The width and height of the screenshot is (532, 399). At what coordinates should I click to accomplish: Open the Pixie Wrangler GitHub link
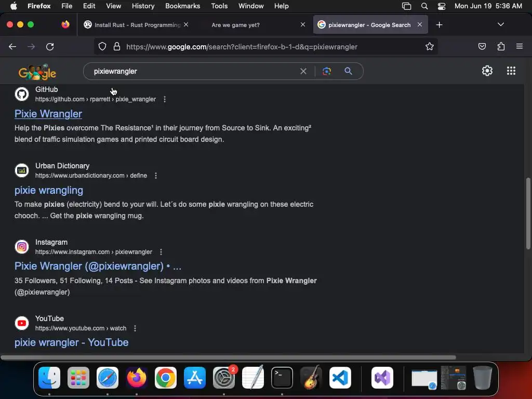pyautogui.click(x=48, y=114)
